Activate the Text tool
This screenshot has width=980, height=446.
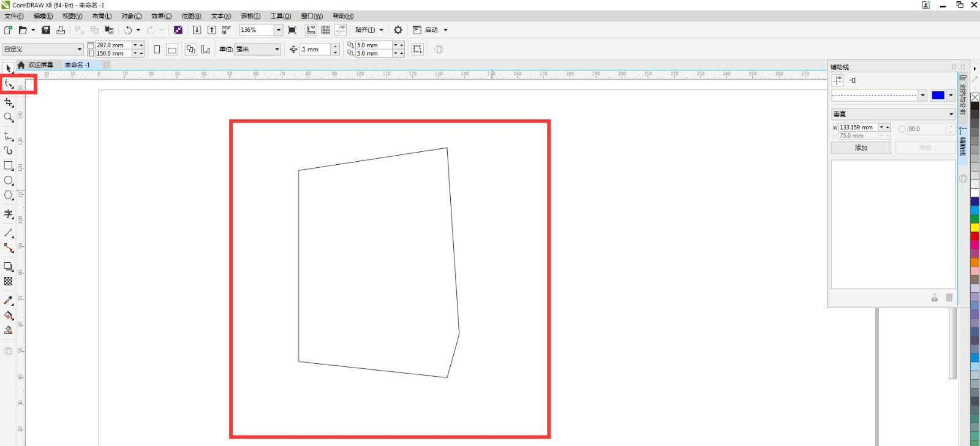pyautogui.click(x=9, y=214)
